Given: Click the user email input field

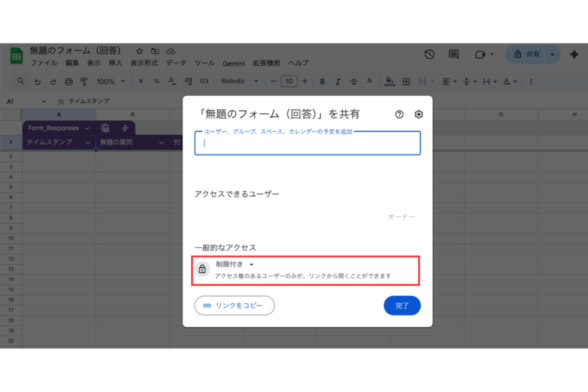Looking at the screenshot, I should pos(307,144).
